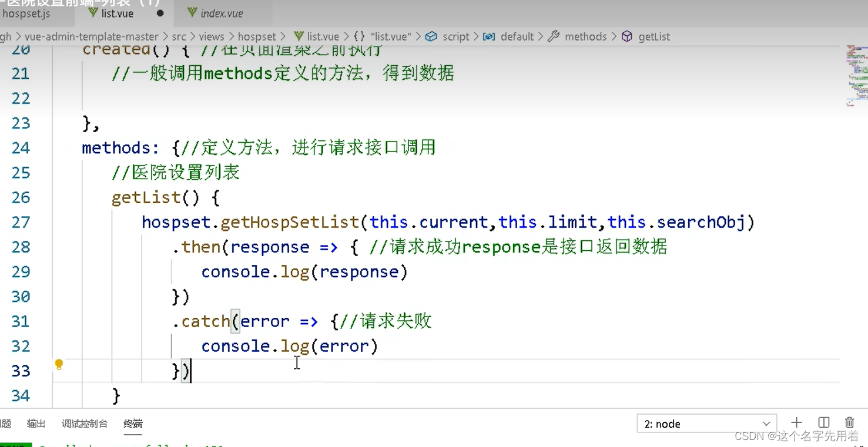Split the terminal panel
This screenshot has width=868, height=447.
824,422
